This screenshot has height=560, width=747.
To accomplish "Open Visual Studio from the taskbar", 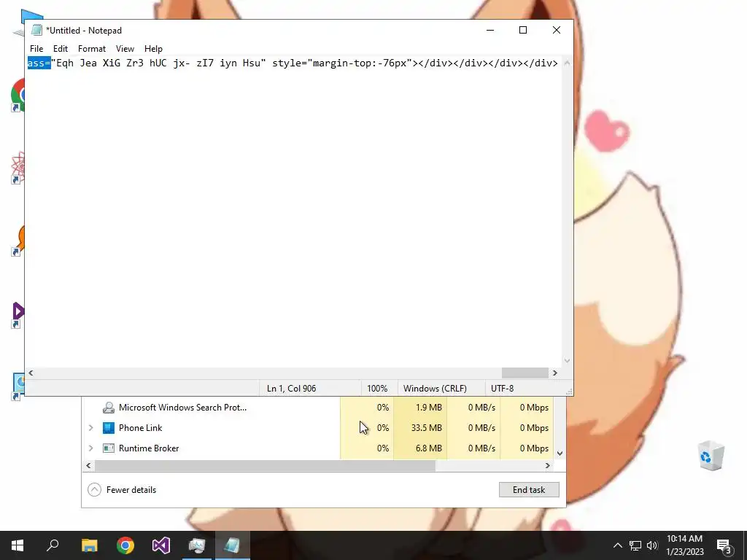I will 161,545.
